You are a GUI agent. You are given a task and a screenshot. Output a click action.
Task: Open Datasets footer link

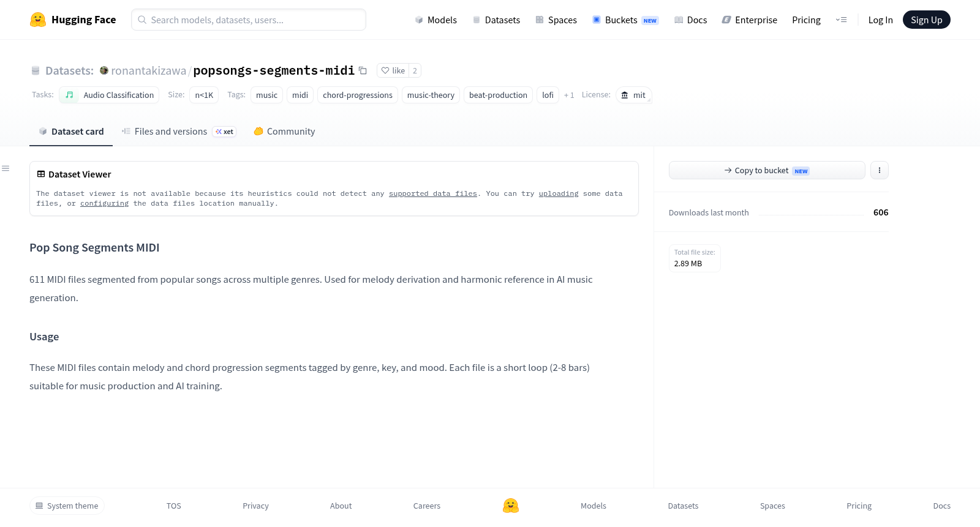[683, 506]
